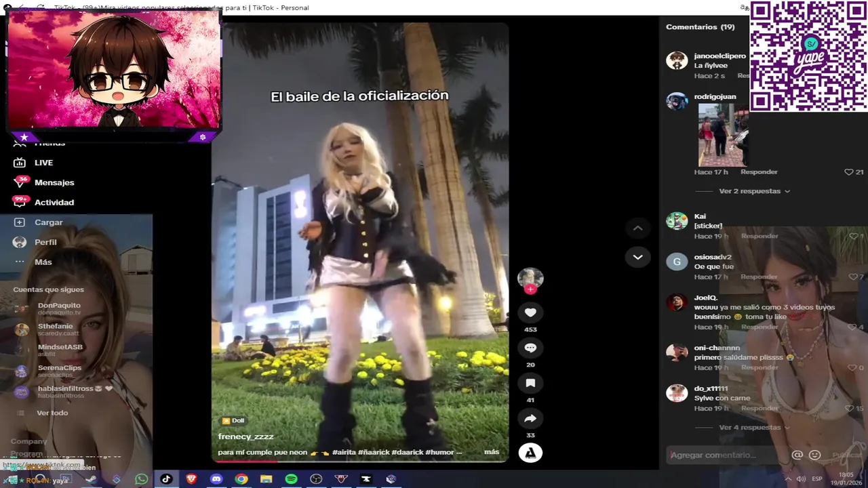Switch the ESP keyboard language indicator

pyautogui.click(x=817, y=479)
